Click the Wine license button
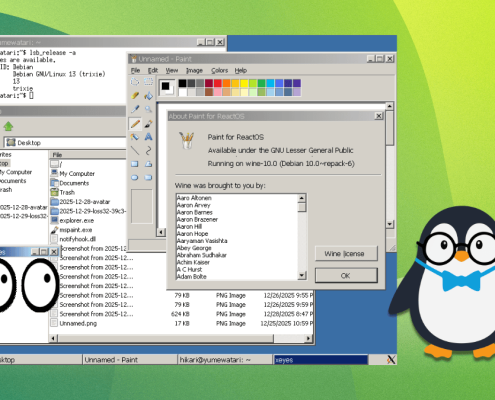 [x=346, y=254]
